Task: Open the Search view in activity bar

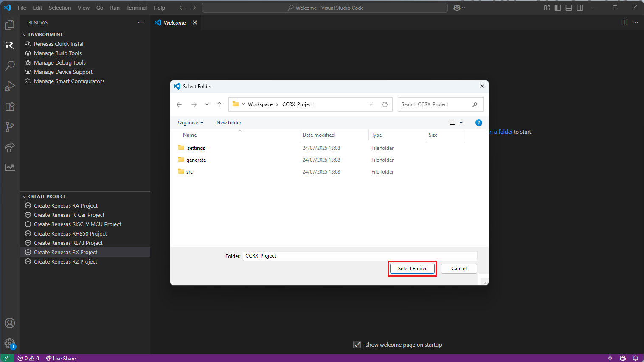Action: click(10, 65)
